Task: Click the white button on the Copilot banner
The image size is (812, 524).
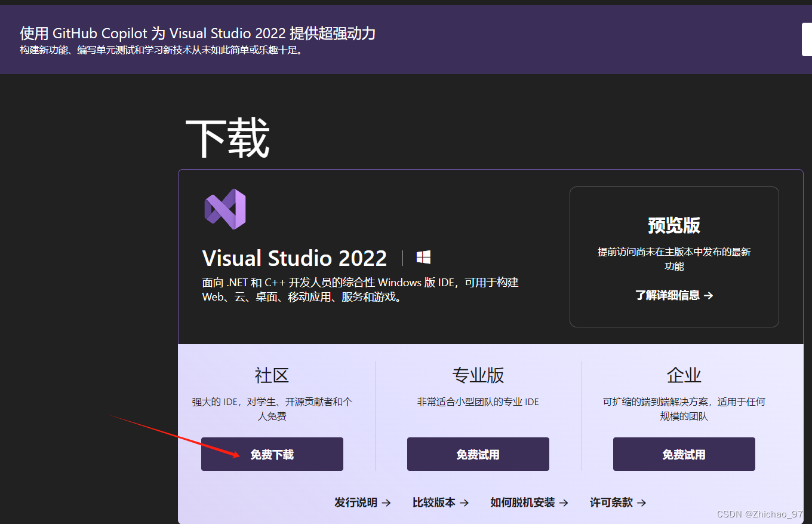Action: 807,40
